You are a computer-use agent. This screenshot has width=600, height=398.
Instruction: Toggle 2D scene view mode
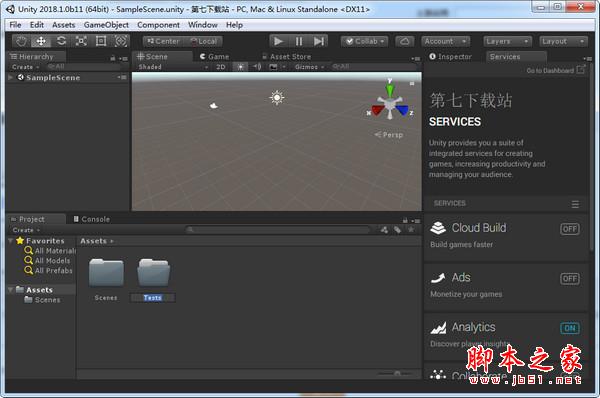221,67
